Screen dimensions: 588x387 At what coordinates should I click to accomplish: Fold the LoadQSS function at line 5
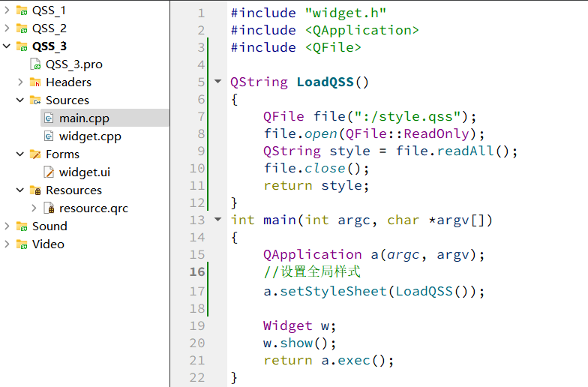(x=217, y=81)
